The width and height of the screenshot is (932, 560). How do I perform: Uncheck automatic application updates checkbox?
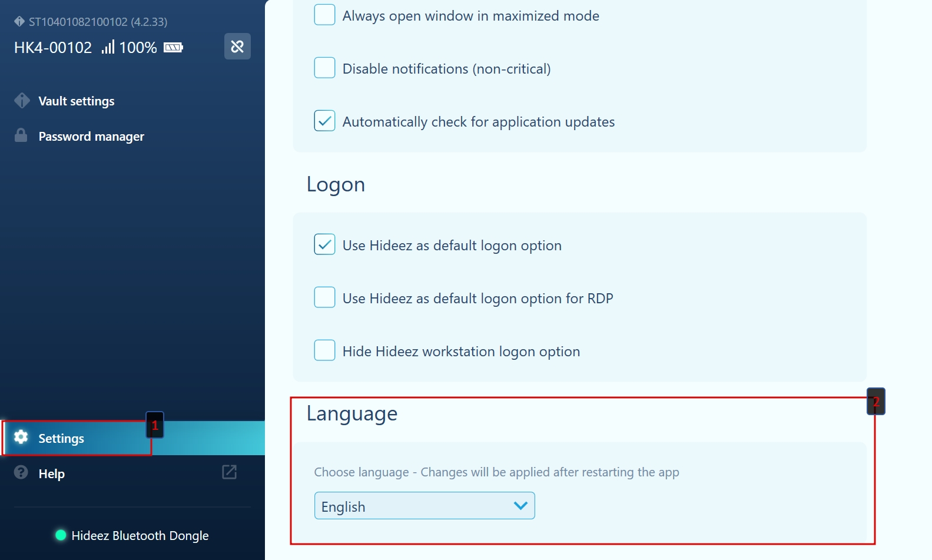tap(324, 121)
